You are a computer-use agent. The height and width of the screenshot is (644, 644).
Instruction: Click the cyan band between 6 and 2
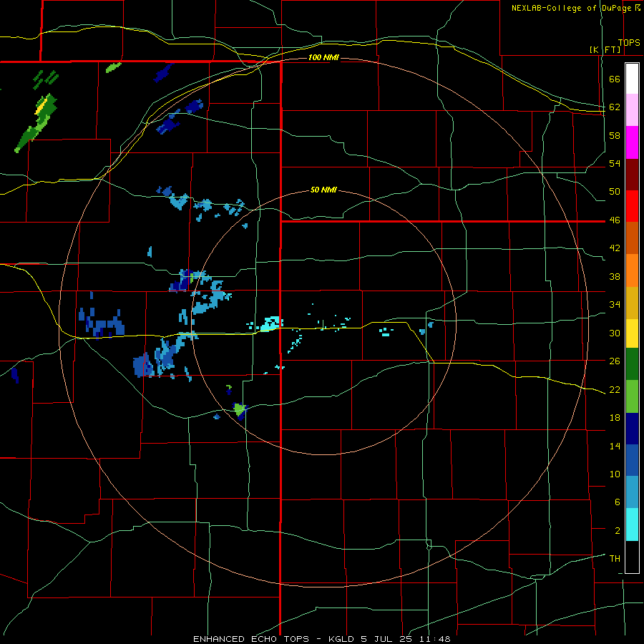(632, 525)
